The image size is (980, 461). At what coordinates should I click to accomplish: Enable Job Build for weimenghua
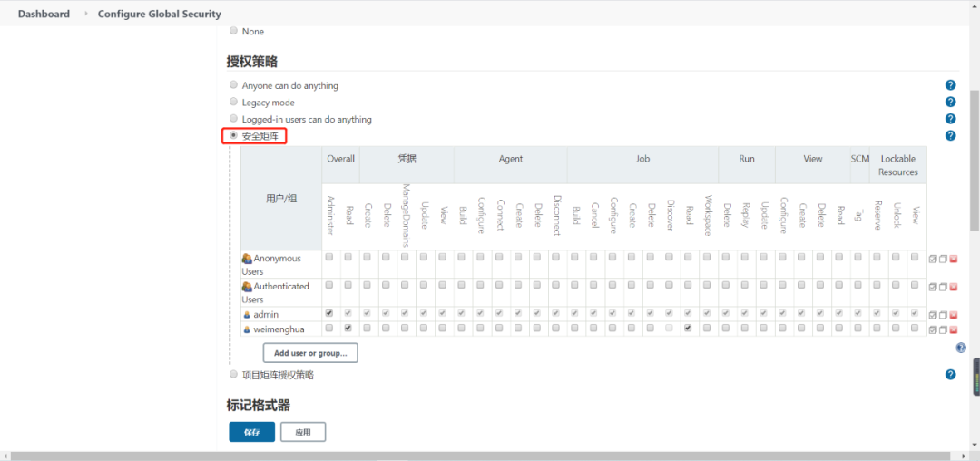pyautogui.click(x=575, y=328)
